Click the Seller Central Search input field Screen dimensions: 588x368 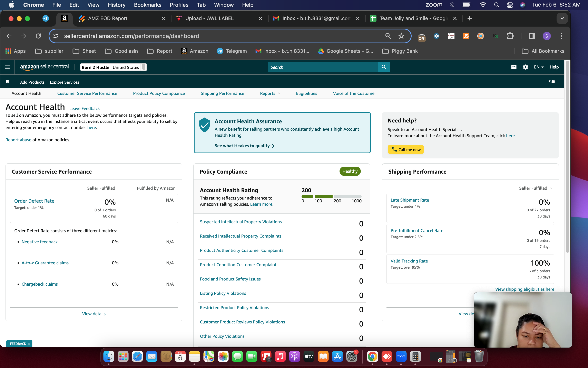tap(323, 67)
